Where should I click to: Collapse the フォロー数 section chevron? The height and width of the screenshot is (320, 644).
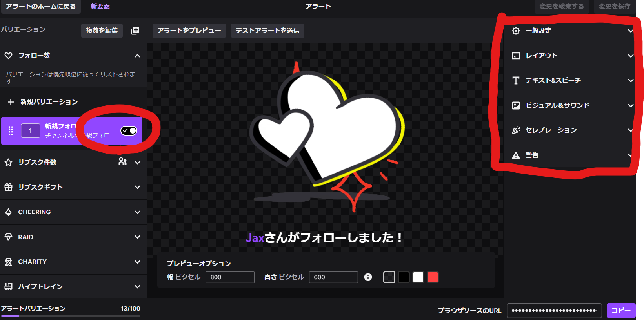pyautogui.click(x=137, y=56)
